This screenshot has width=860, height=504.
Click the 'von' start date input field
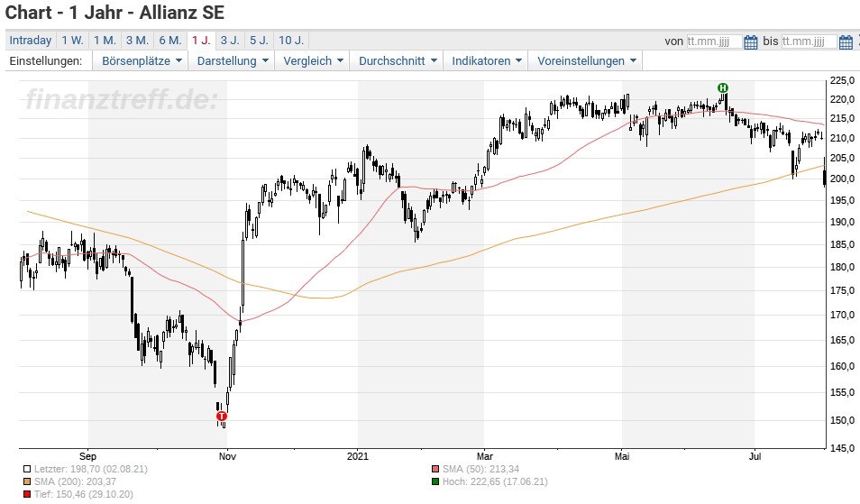(x=714, y=41)
